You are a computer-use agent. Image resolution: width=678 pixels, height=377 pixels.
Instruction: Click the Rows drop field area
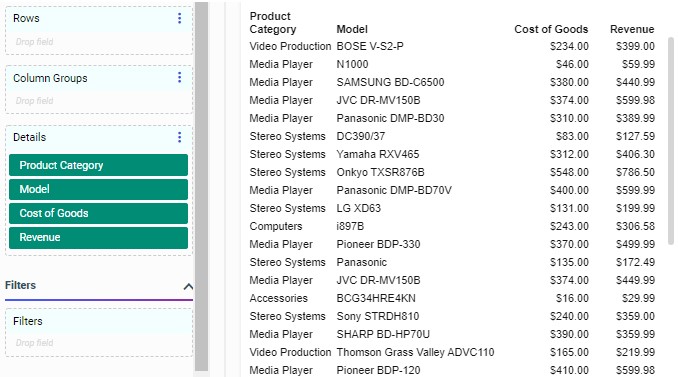tap(99, 42)
